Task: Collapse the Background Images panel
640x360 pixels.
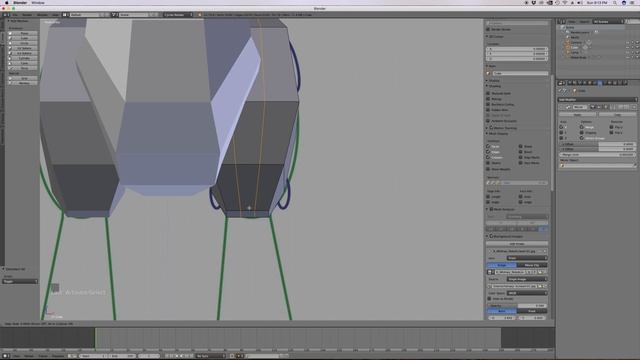Action: point(487,236)
